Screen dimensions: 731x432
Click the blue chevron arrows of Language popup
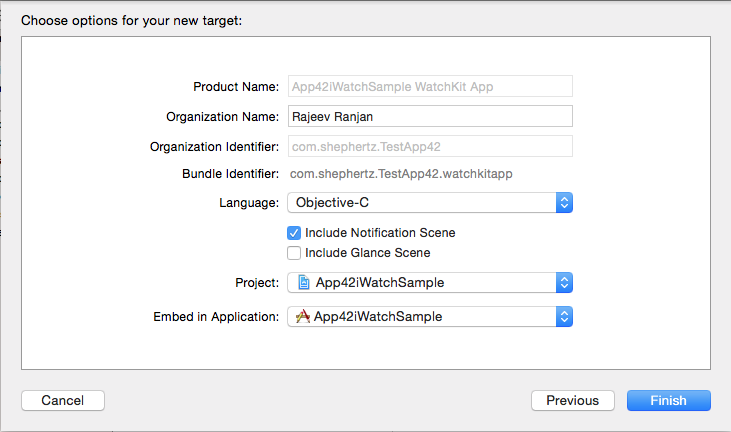[x=564, y=202]
